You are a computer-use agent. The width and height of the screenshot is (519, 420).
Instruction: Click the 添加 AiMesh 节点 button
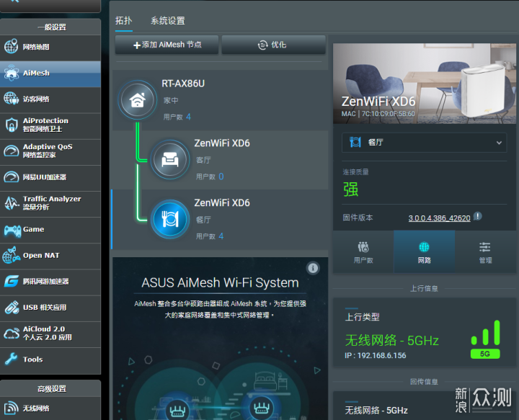click(167, 45)
